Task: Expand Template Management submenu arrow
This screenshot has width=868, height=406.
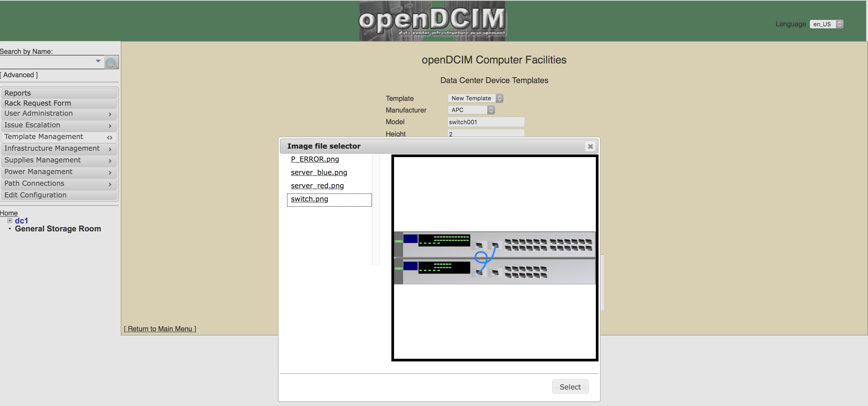Action: (x=109, y=138)
